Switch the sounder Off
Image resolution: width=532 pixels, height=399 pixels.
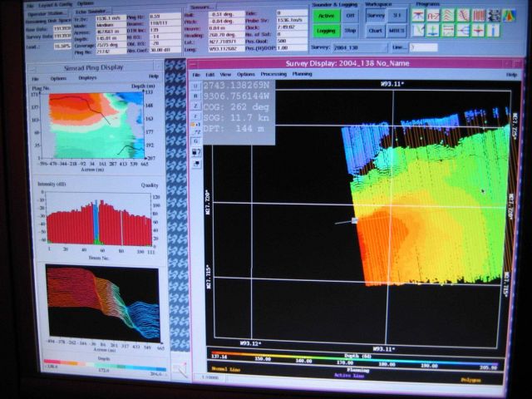(350, 16)
